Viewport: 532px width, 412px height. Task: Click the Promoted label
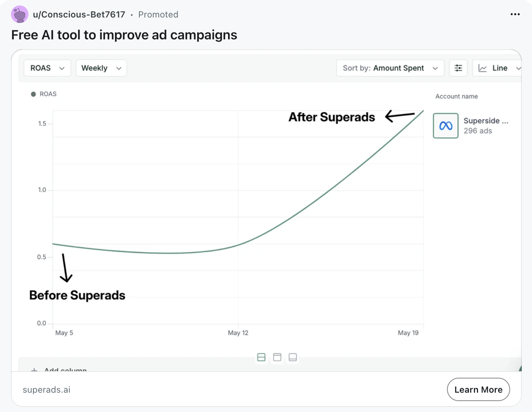[158, 14]
